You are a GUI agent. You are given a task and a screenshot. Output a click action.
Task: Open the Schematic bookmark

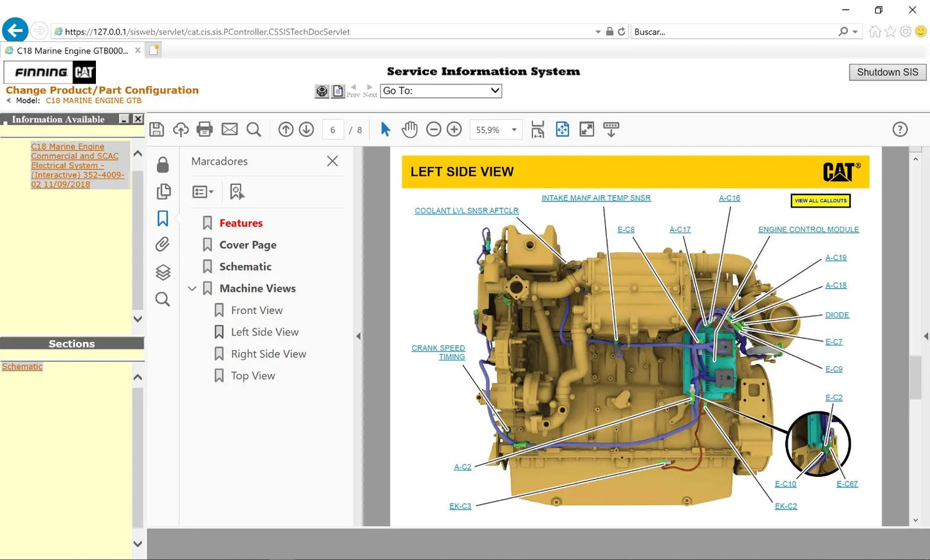coord(245,266)
